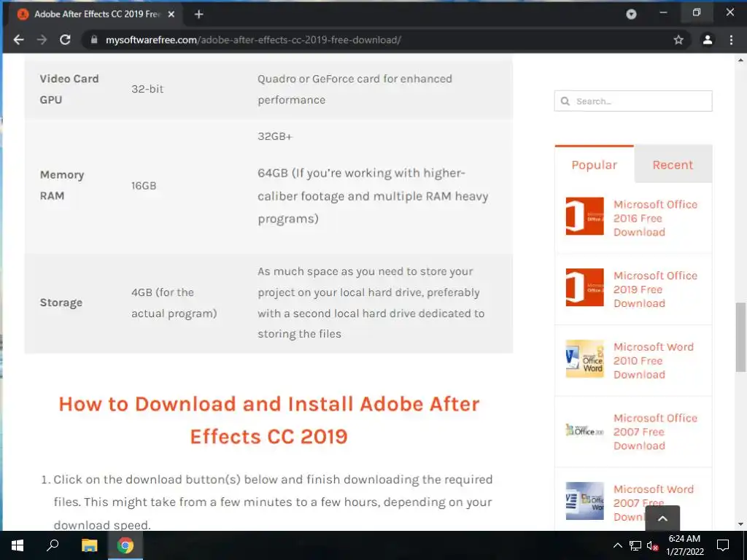Click the sidebar search magnifier icon
This screenshot has height=560, width=747.
point(565,101)
